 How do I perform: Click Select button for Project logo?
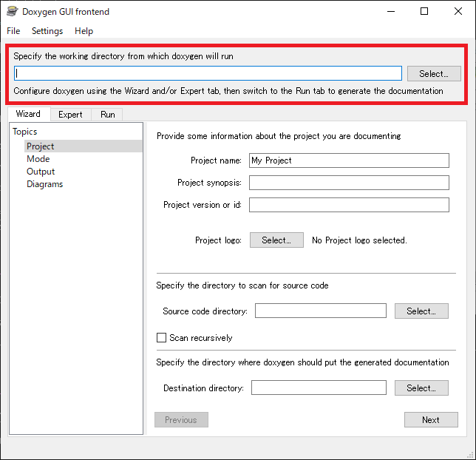click(276, 240)
